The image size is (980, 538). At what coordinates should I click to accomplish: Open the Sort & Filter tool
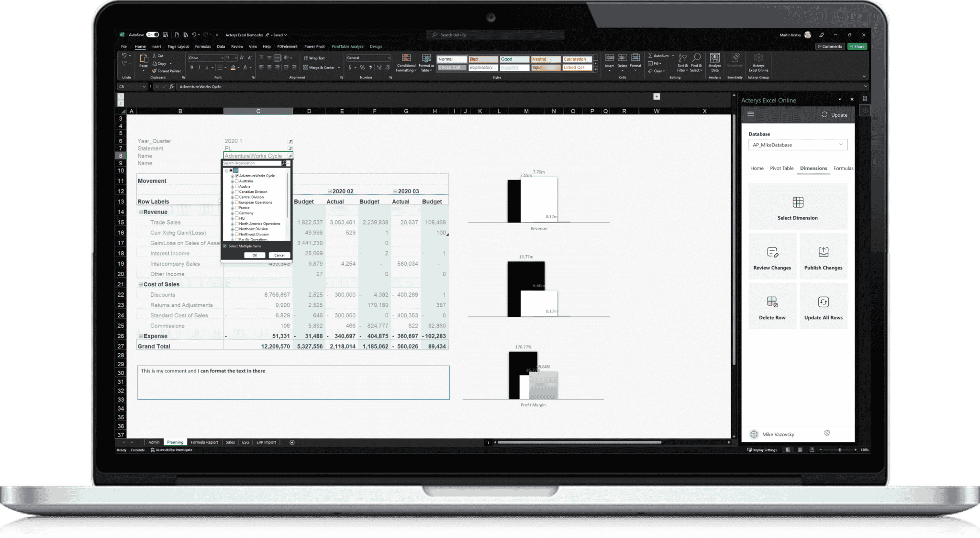tap(683, 63)
